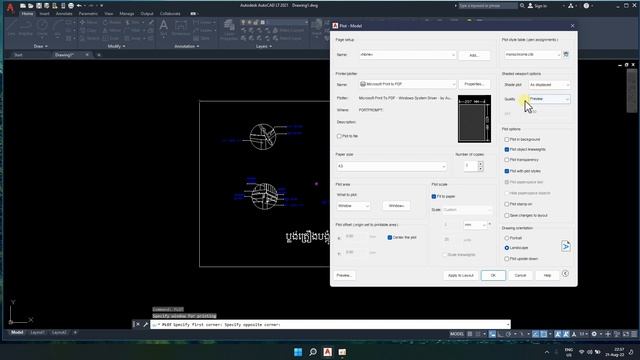The image size is (640, 360).
Task: Open Layer Properties in Layers panel
Action: 229,29
